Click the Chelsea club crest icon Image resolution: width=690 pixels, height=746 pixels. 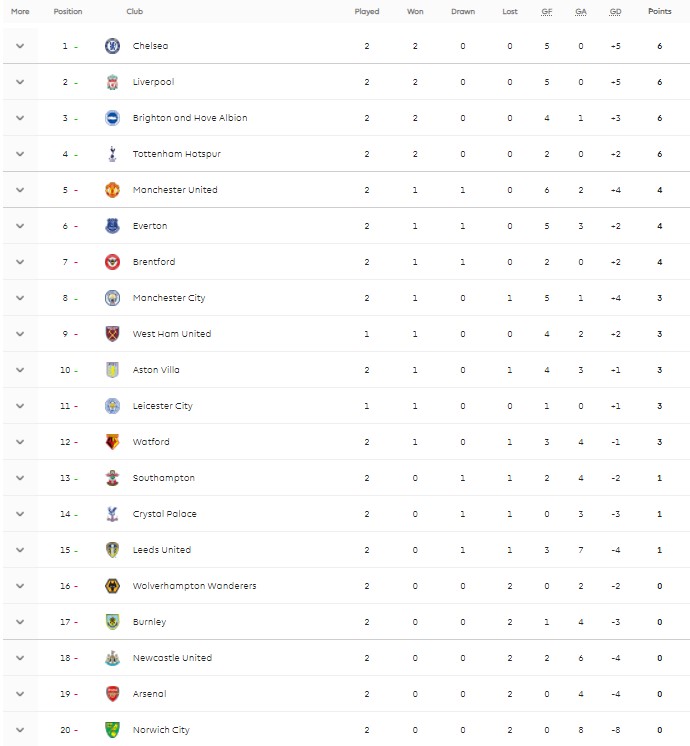point(112,46)
